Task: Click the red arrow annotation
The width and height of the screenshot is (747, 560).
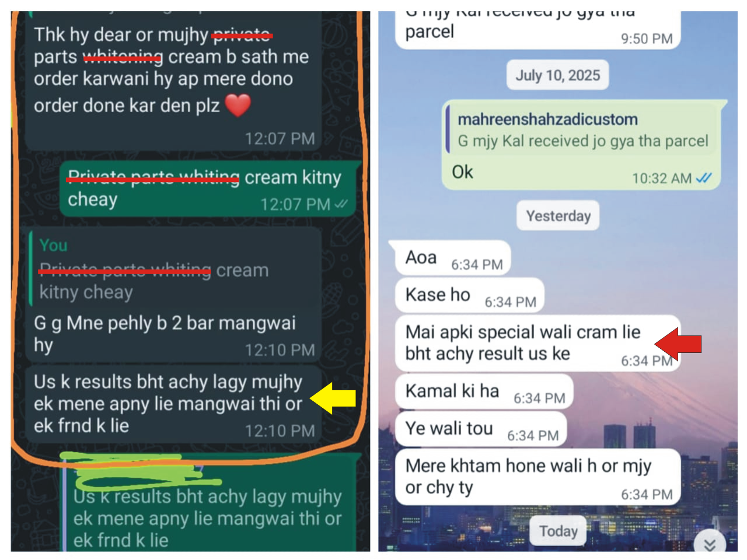Action: coord(678,344)
